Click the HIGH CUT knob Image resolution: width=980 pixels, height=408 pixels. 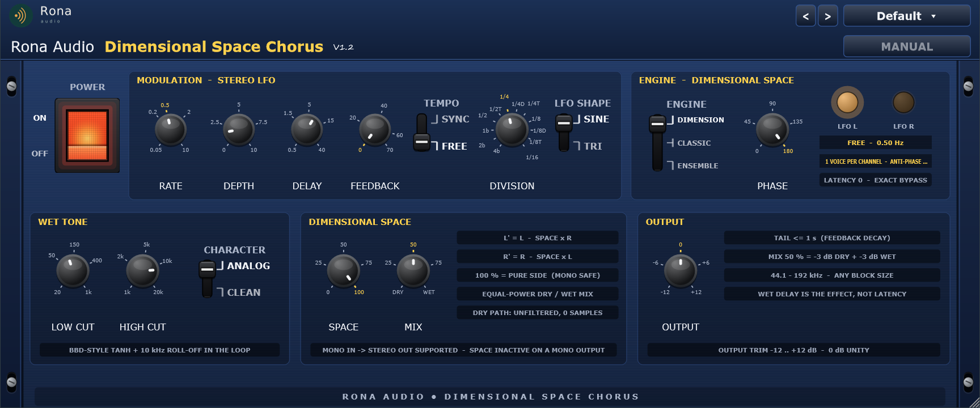tap(142, 271)
